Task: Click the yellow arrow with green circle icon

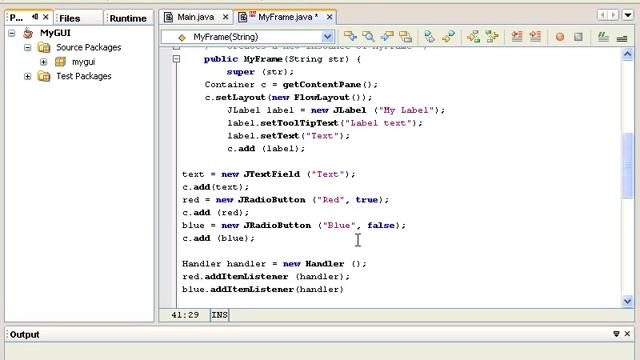Action: (448, 37)
